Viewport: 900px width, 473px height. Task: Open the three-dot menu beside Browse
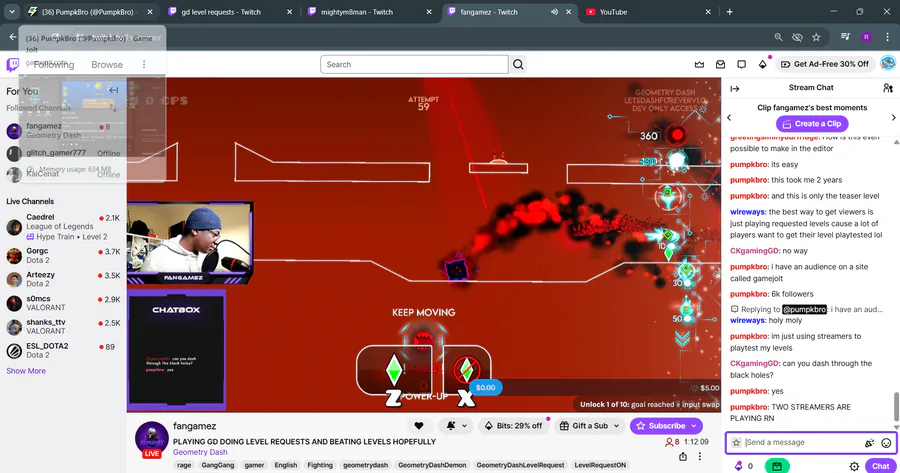pos(144,64)
